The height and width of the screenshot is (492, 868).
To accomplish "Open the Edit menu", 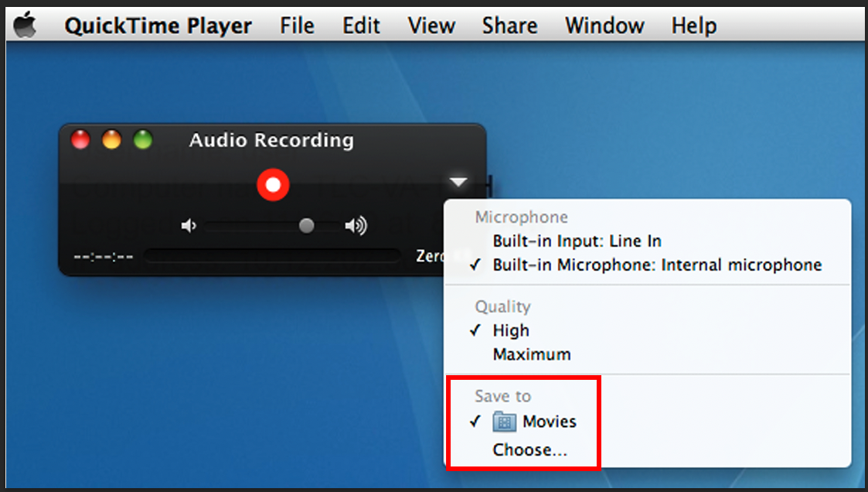I will coord(361,26).
